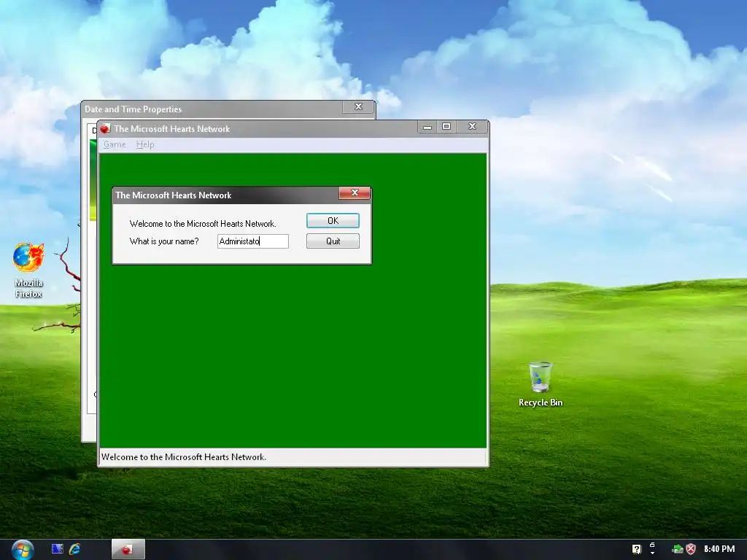Click the language bar options arrow in taskbar
Screen dimensions: 747x560
(652, 553)
